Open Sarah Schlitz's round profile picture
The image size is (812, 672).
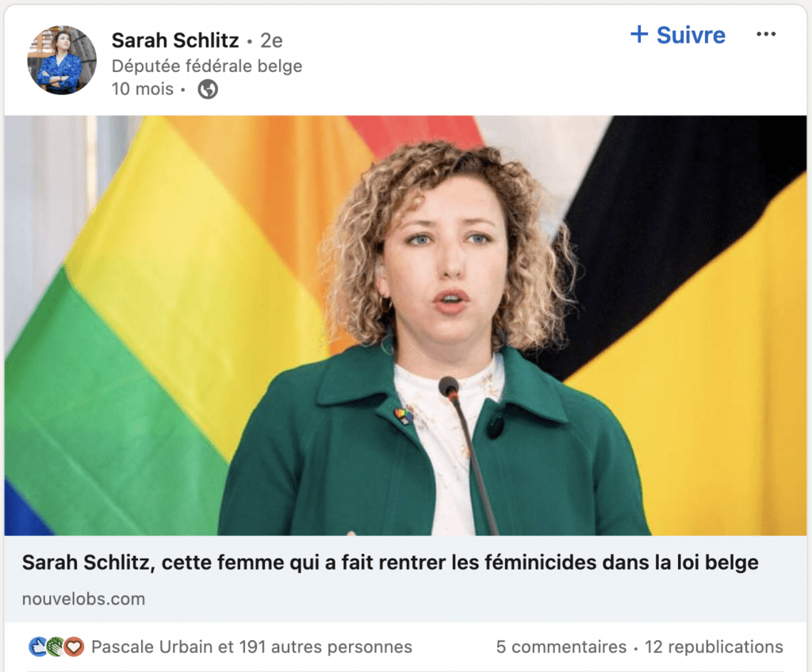(x=62, y=60)
